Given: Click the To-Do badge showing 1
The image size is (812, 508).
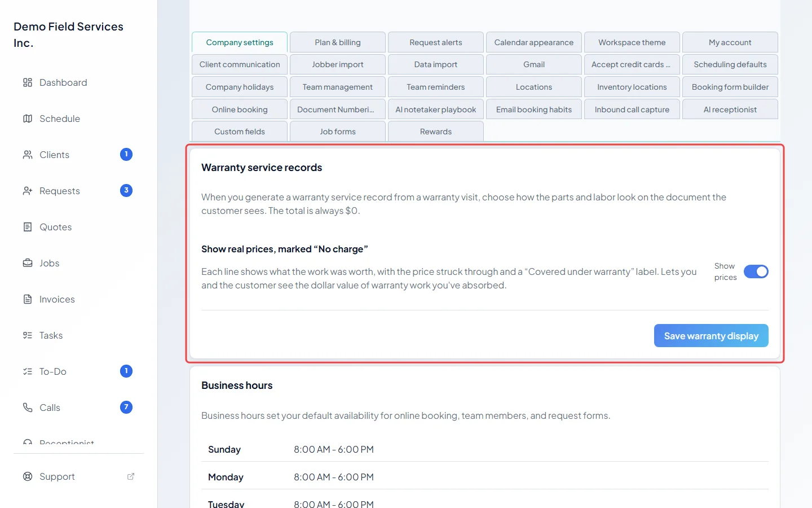Looking at the screenshot, I should tap(126, 371).
